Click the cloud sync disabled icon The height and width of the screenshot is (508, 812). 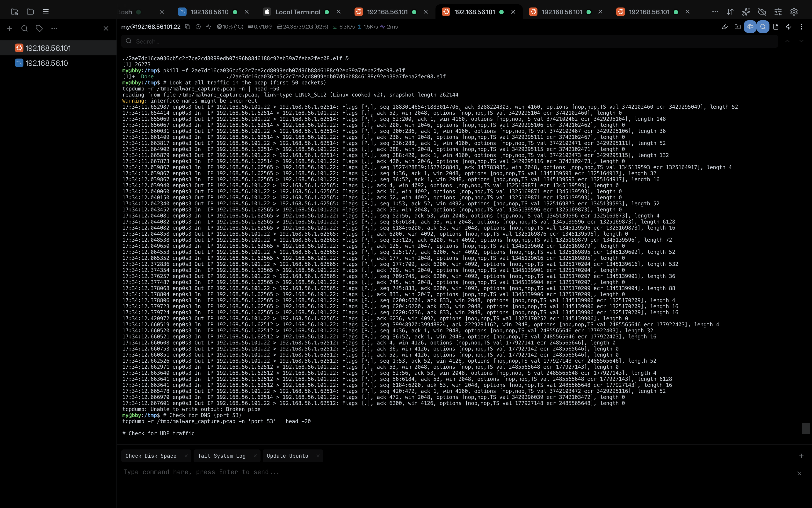point(762,12)
